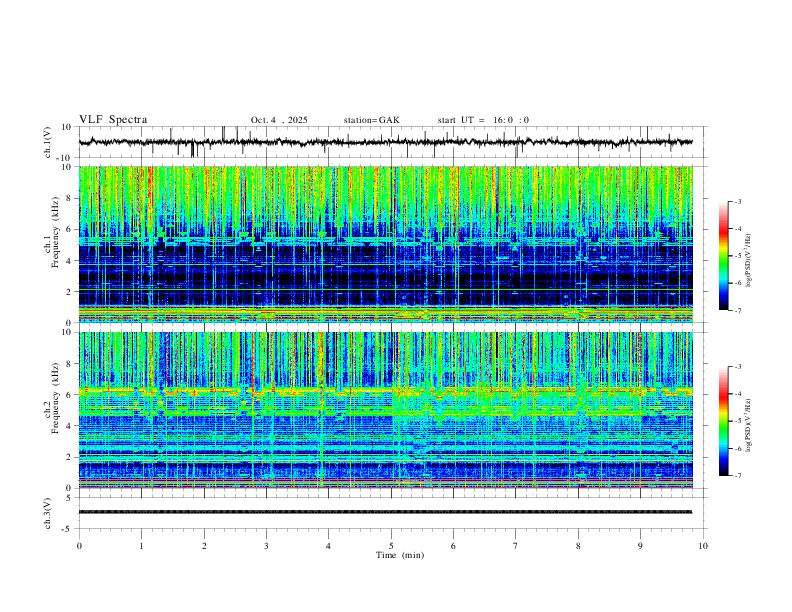Click the ch.1 spectrogram panel
This screenshot has height=612, width=792.
point(386,244)
